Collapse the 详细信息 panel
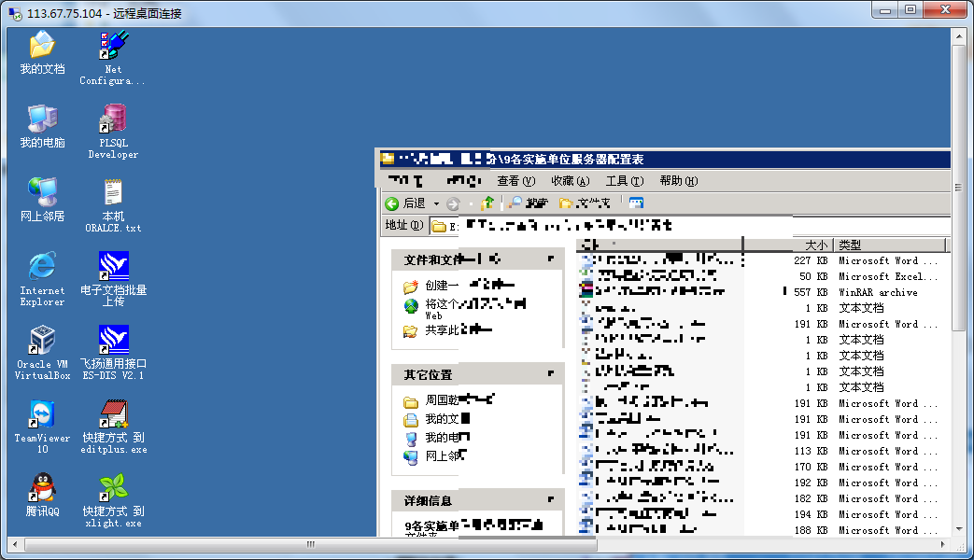Viewport: 974px width, 560px height. 550,499
